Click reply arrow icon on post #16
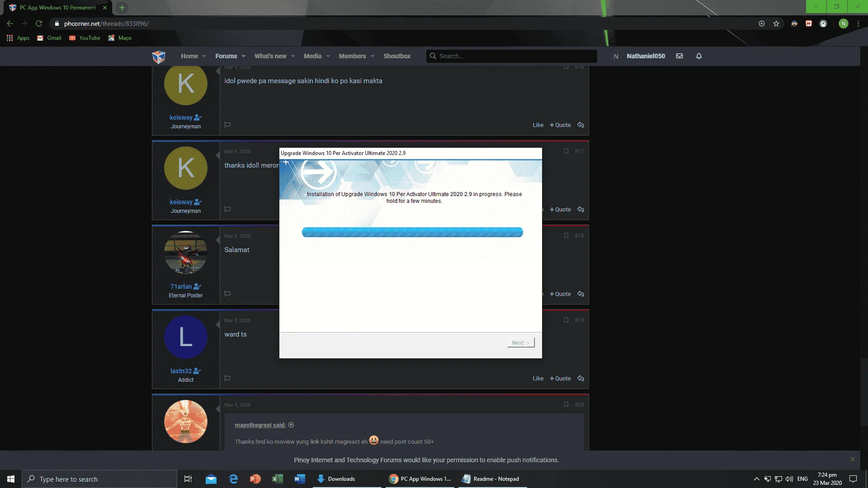This screenshot has height=488, width=868. [581, 125]
